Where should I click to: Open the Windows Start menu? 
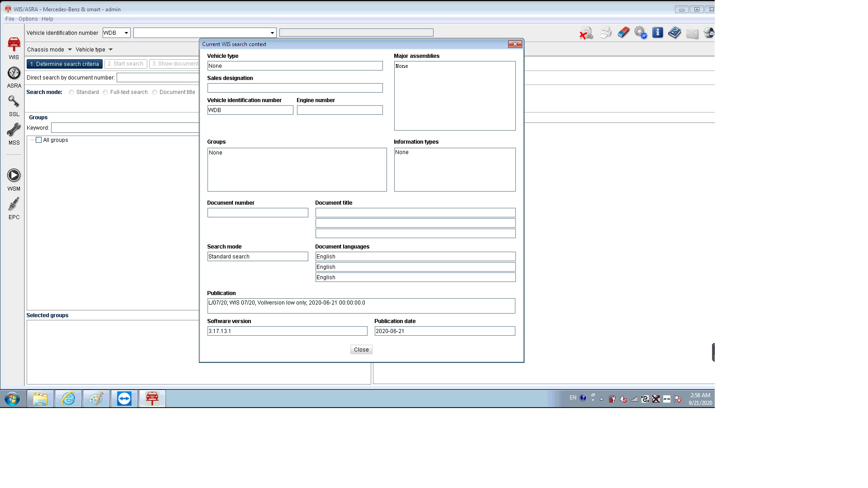click(12, 399)
